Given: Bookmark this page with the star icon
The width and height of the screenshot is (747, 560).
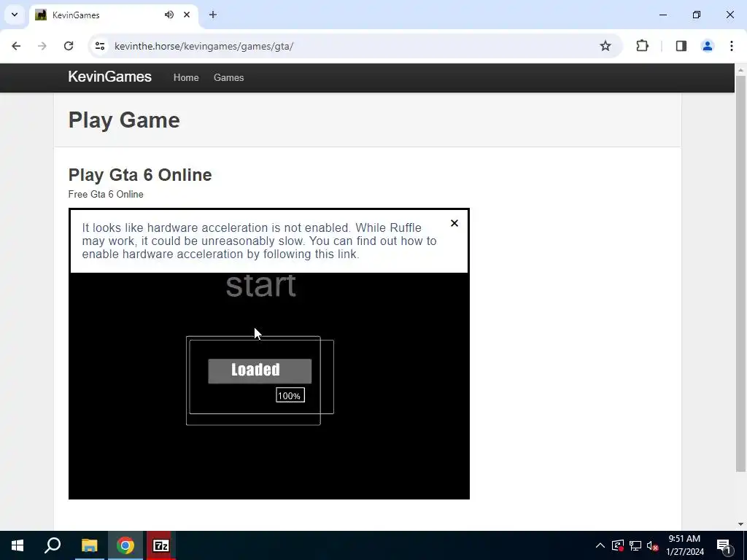Looking at the screenshot, I should point(605,46).
